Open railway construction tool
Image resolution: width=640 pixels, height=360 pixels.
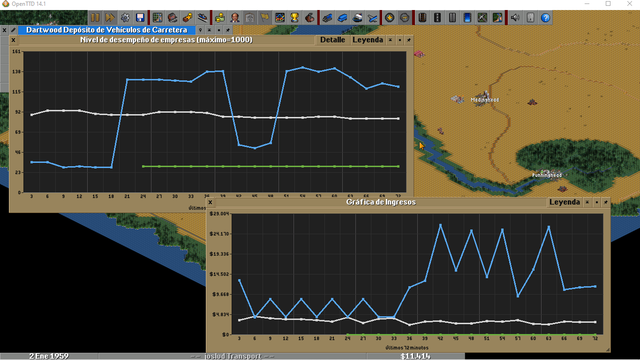click(x=422, y=18)
